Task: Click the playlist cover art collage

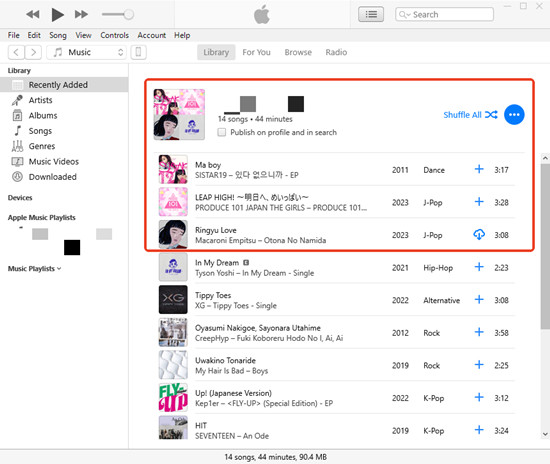Action: [179, 115]
